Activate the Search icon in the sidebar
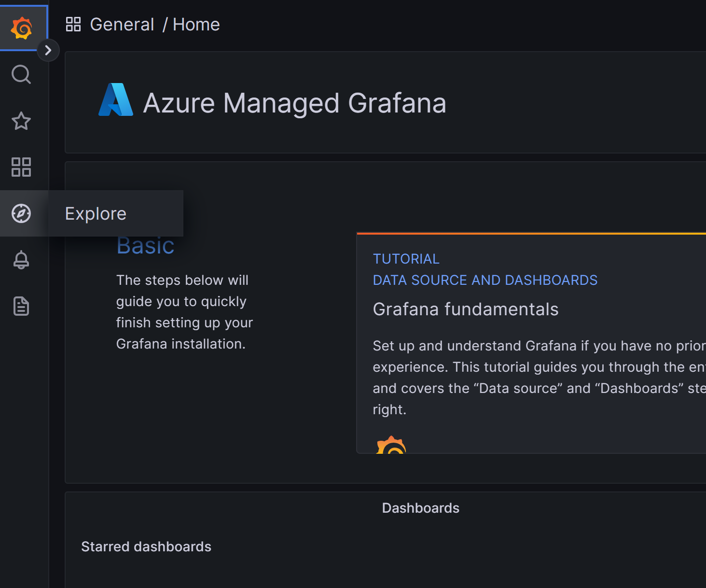The height and width of the screenshot is (588, 706). 21,75
